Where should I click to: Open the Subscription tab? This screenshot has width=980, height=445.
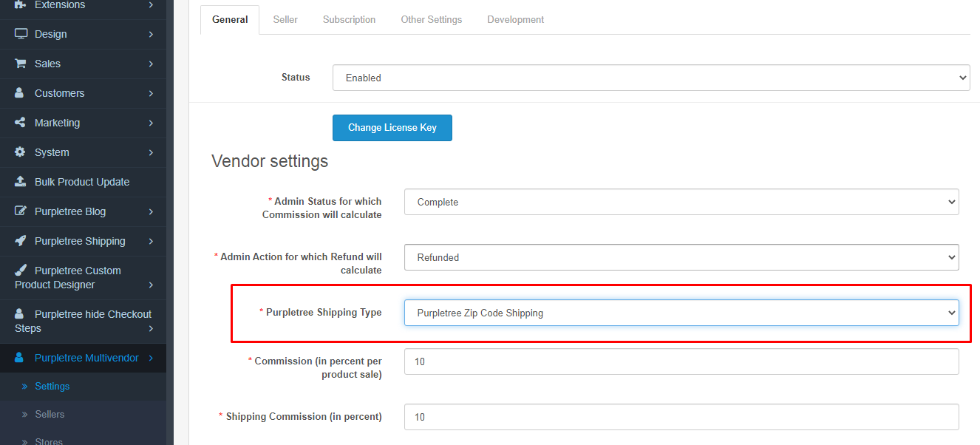tap(349, 20)
